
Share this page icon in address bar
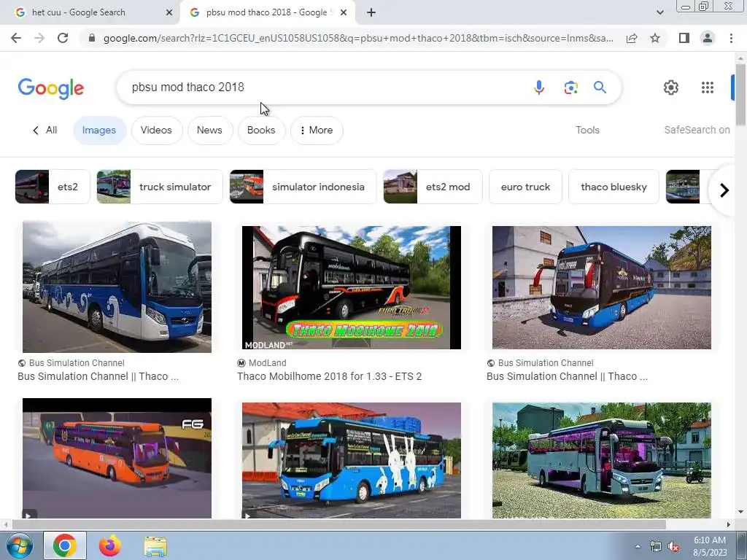(x=632, y=38)
